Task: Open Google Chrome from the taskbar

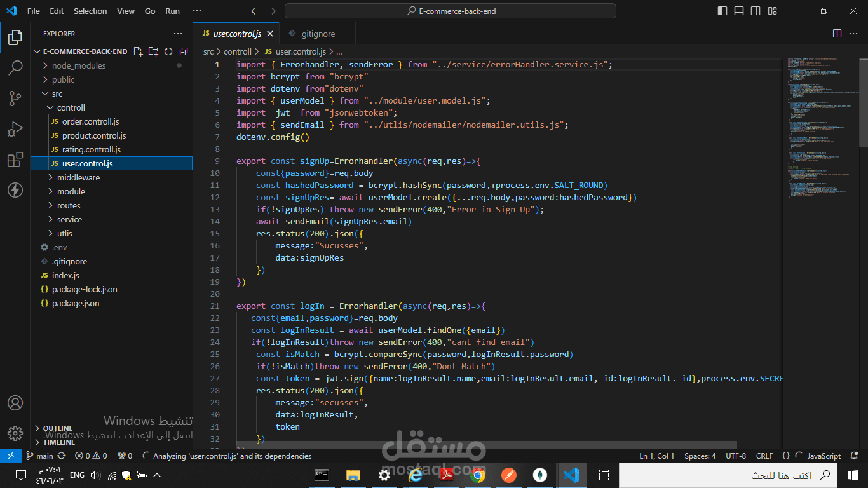Action: tap(478, 475)
